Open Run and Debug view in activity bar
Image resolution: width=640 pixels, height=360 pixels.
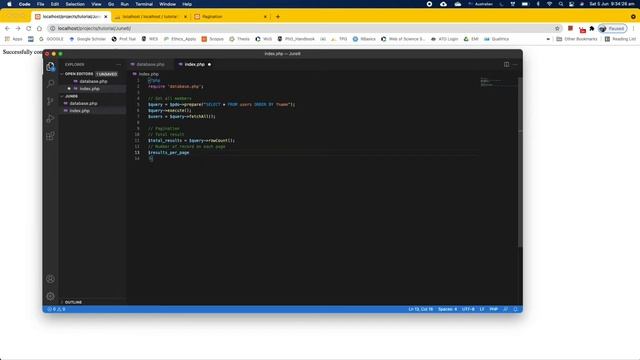click(50, 118)
